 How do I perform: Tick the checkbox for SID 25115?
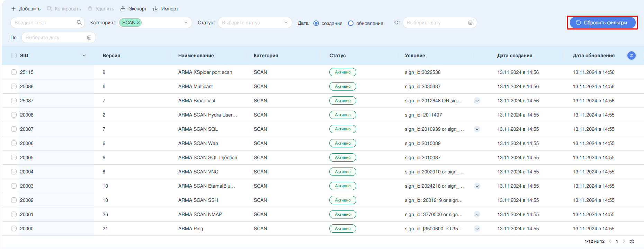click(x=14, y=72)
